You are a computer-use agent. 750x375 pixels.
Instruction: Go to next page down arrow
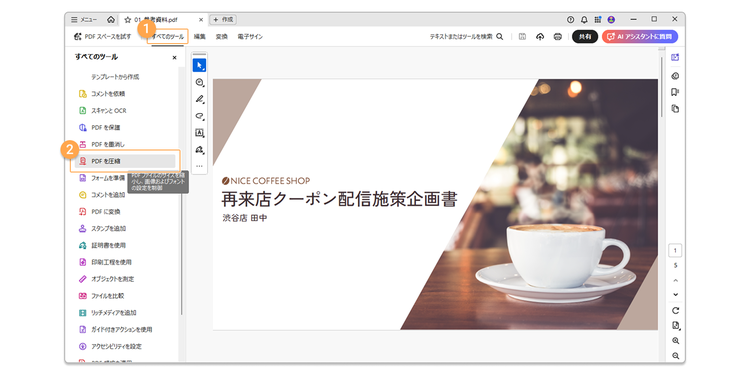click(675, 295)
